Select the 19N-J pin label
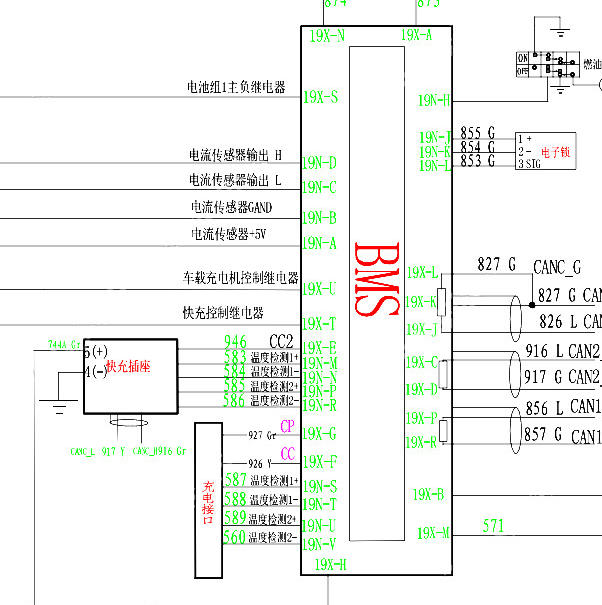Screen dimensions: 602x605 (x=435, y=137)
